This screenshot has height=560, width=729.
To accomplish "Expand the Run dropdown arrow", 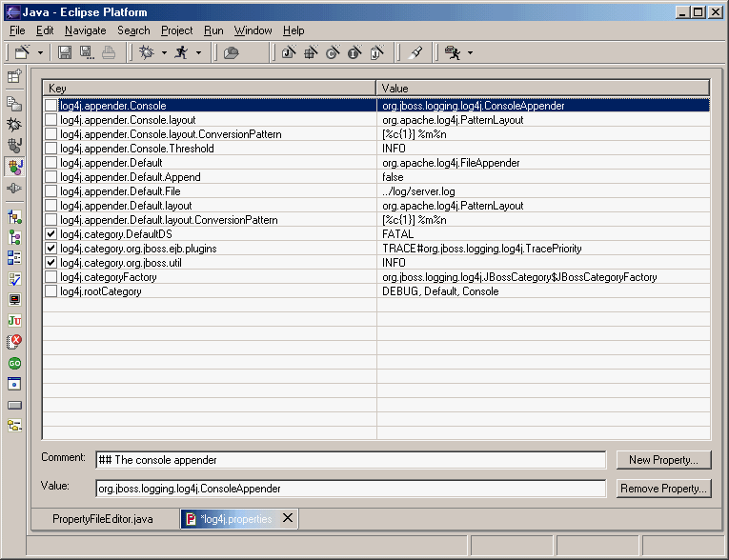I will tap(198, 53).
